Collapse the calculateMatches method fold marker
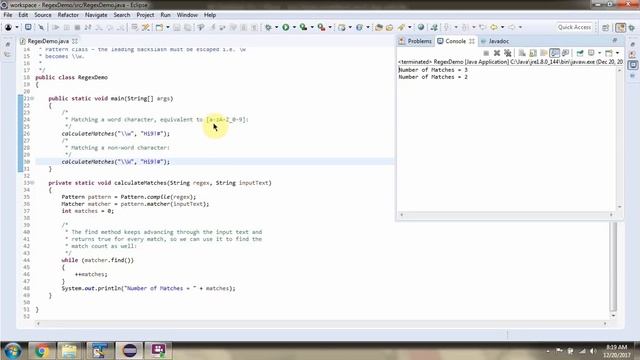The image size is (640, 360). [x=32, y=183]
